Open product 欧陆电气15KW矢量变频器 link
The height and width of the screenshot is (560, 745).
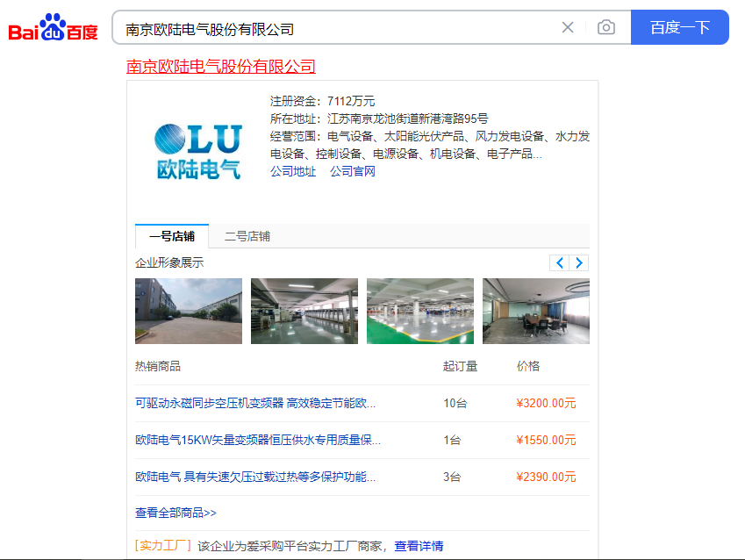258,441
